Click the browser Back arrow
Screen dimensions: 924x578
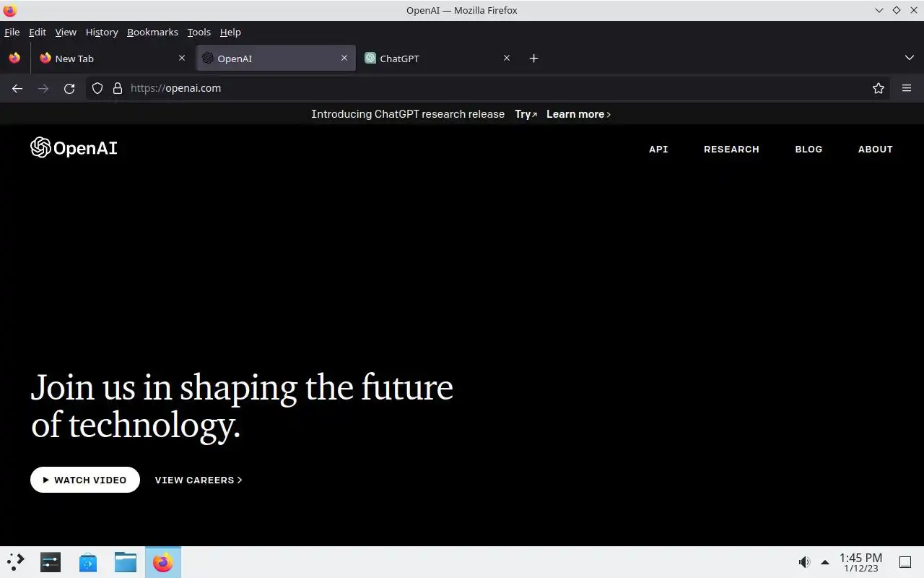[x=17, y=88]
